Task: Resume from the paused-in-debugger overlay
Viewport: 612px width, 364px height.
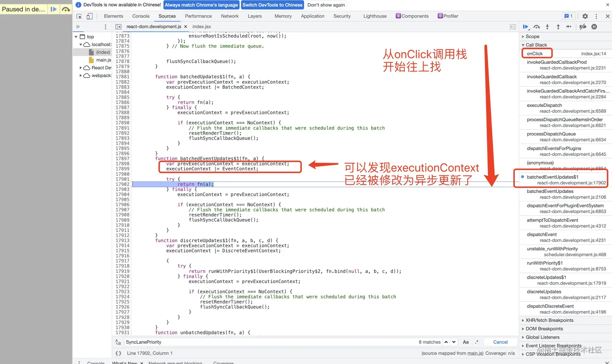Action: (x=53, y=9)
